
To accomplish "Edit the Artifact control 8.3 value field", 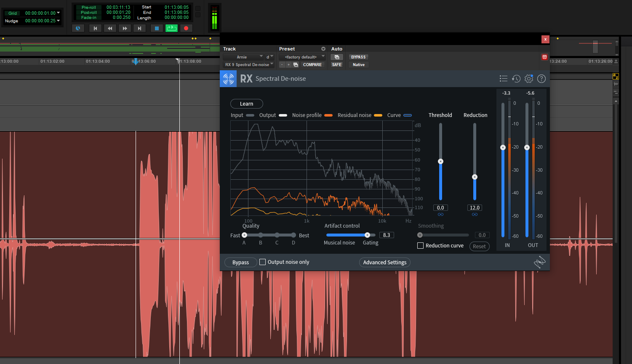I will click(x=387, y=235).
